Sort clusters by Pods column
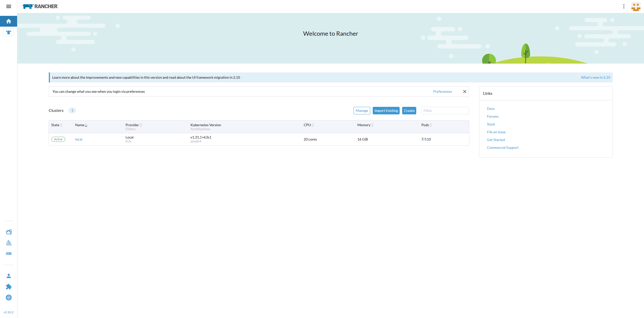This screenshot has width=644, height=318. coord(427,125)
